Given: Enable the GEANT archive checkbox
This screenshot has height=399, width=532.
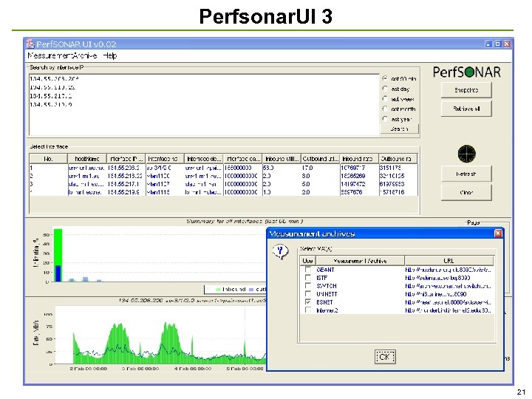Looking at the screenshot, I should pos(308,270).
